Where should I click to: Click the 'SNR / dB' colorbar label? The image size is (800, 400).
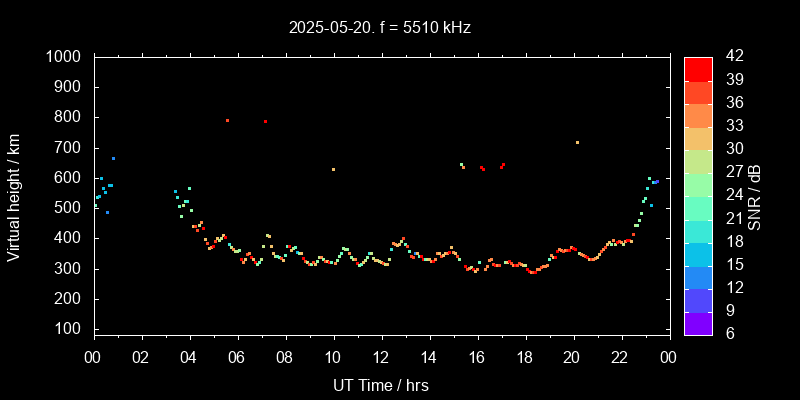point(755,196)
